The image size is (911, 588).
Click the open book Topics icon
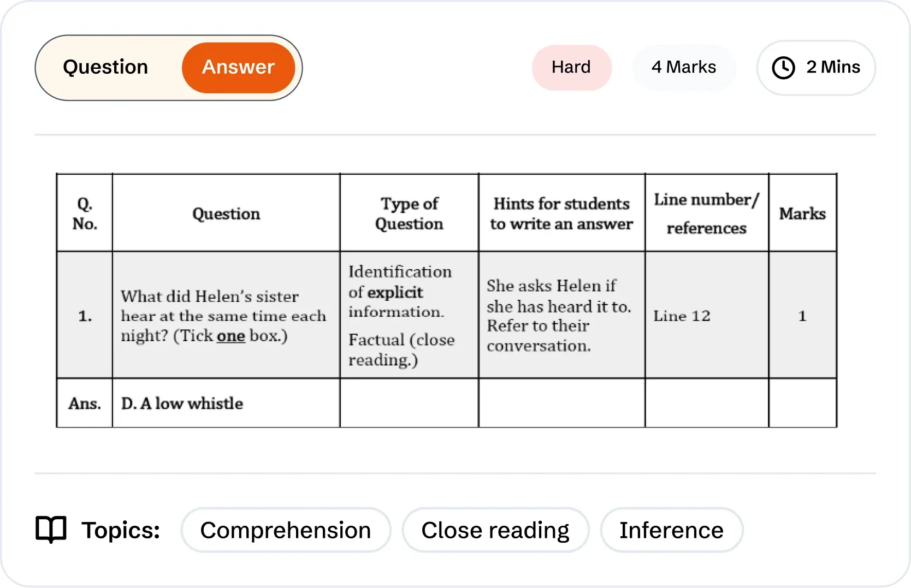pos(50,528)
